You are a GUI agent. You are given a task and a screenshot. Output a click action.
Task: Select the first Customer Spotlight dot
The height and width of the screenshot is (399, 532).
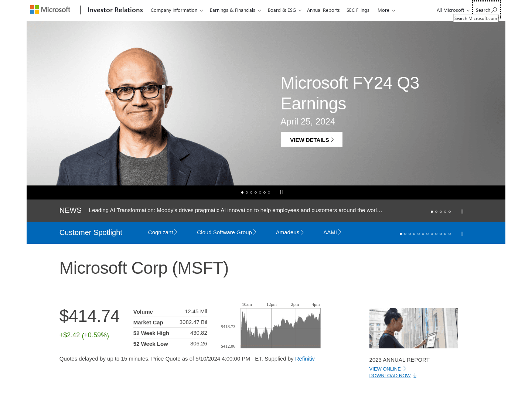[400, 234]
